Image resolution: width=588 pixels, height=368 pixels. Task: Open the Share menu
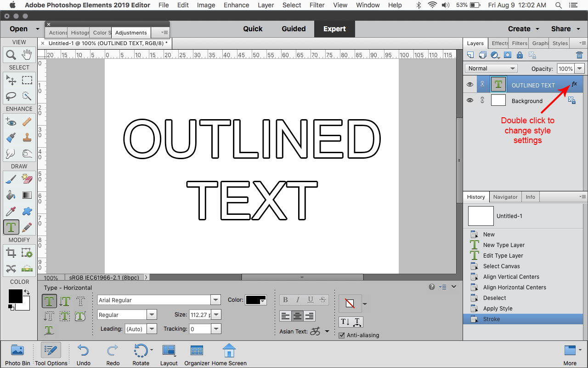click(x=561, y=29)
